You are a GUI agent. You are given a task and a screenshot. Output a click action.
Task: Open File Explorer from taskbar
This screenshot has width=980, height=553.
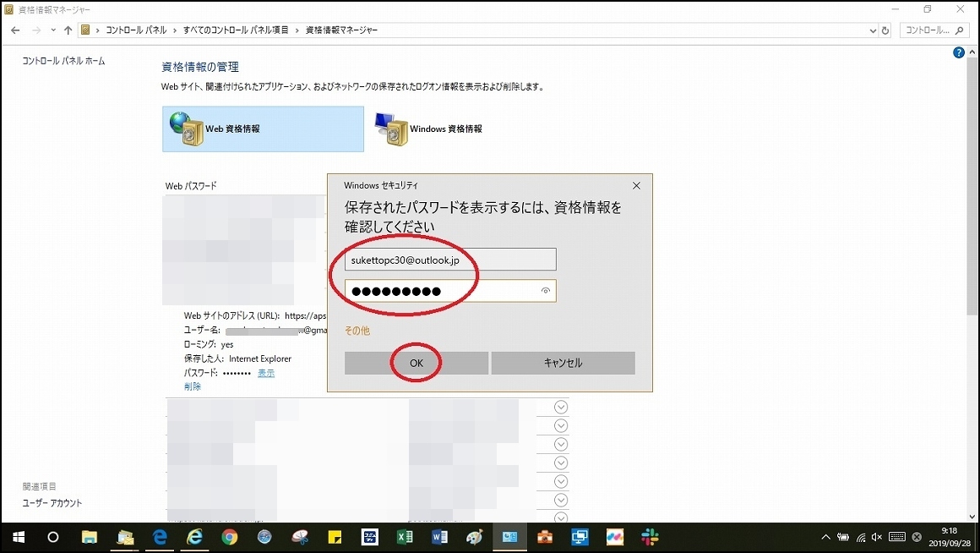(90, 538)
